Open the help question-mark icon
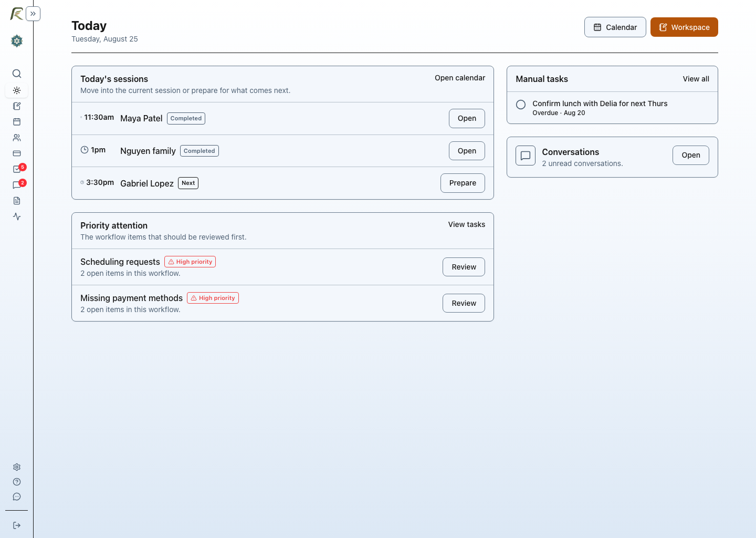Viewport: 756px width, 538px height. pyautogui.click(x=17, y=482)
